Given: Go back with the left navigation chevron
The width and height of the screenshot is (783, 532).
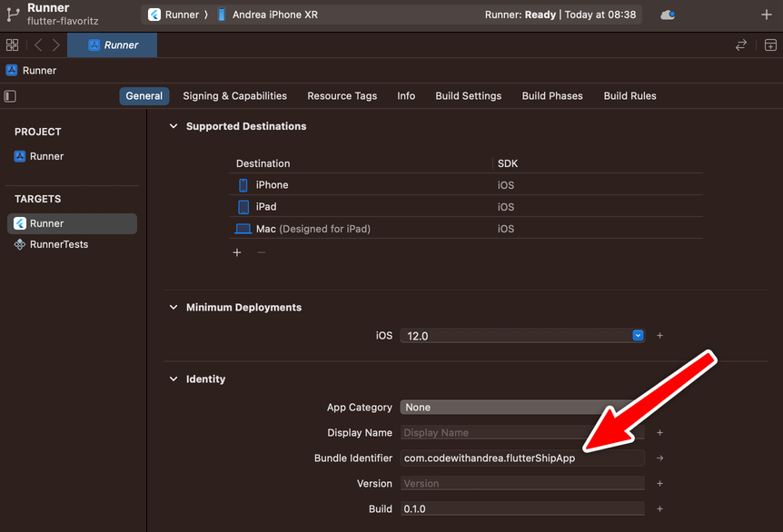Looking at the screenshot, I should click(38, 44).
